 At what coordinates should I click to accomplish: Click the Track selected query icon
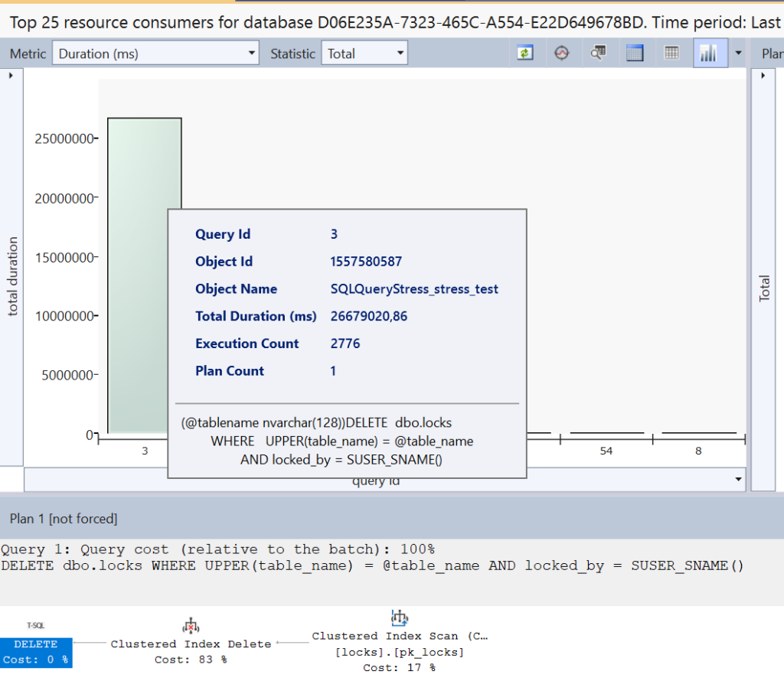[562, 54]
